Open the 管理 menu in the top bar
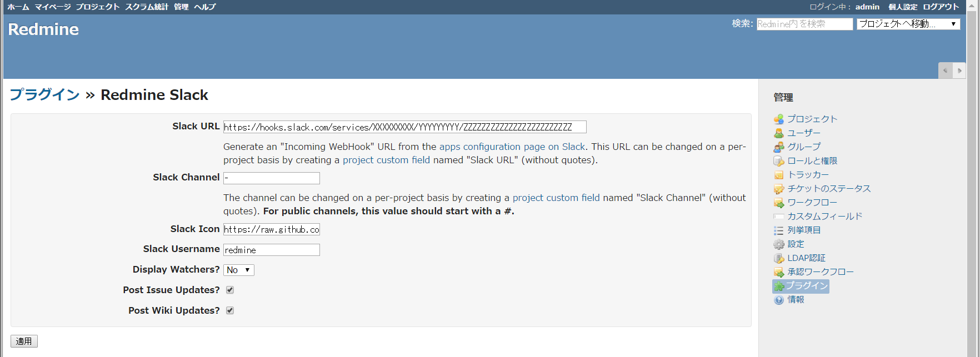 tap(181, 7)
